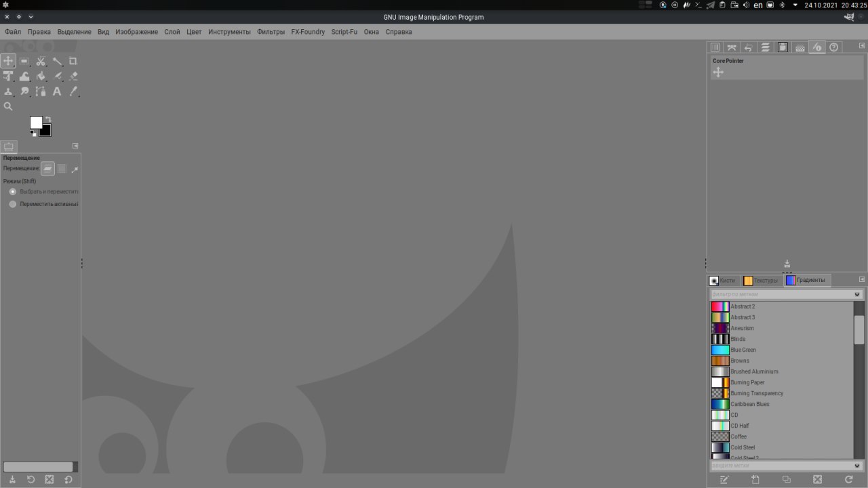Restore tool preset icon at bottom left

pyautogui.click(x=31, y=479)
